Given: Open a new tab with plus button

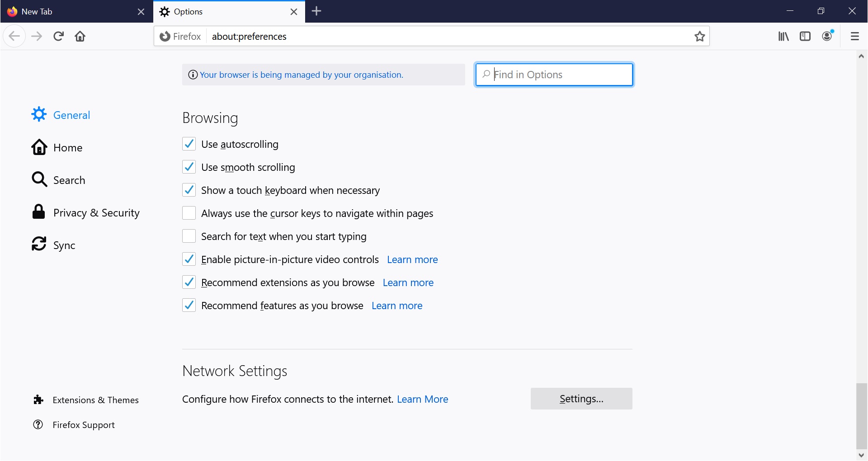Looking at the screenshot, I should tap(316, 11).
